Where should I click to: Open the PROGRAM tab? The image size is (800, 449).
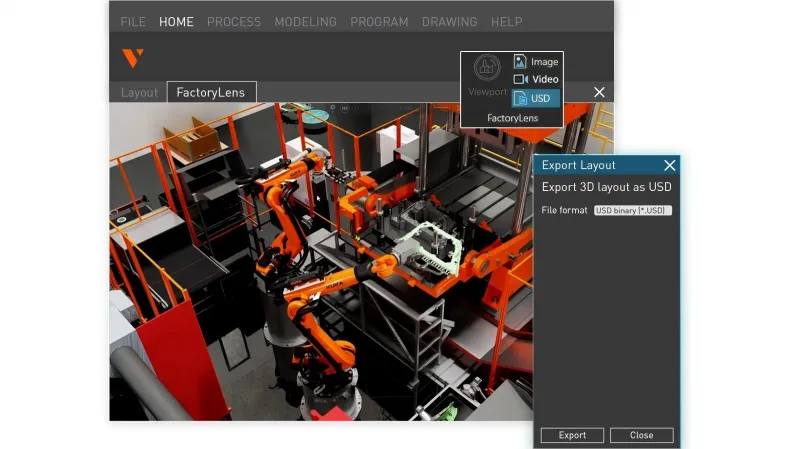pyautogui.click(x=379, y=22)
